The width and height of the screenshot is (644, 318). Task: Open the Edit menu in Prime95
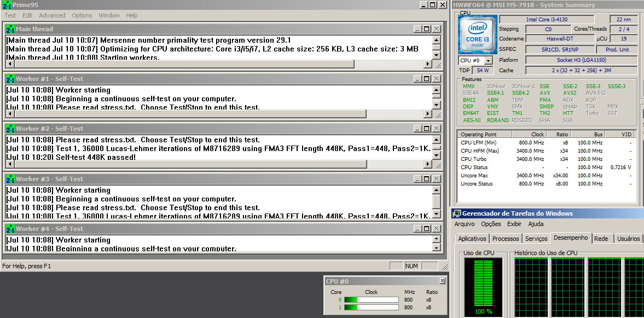[27, 15]
